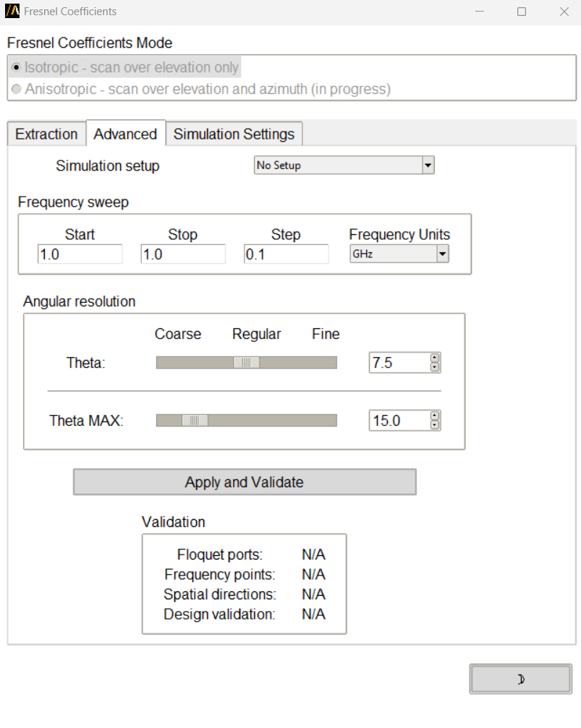Minimize the Fresnel Coefficients window
This screenshot has width=581, height=728.
[479, 12]
